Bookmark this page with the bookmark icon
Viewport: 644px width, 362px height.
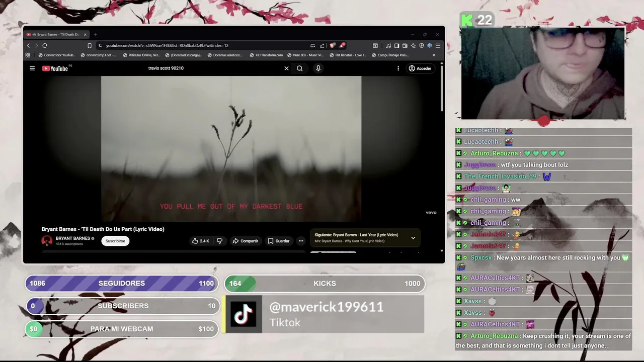(x=90, y=46)
